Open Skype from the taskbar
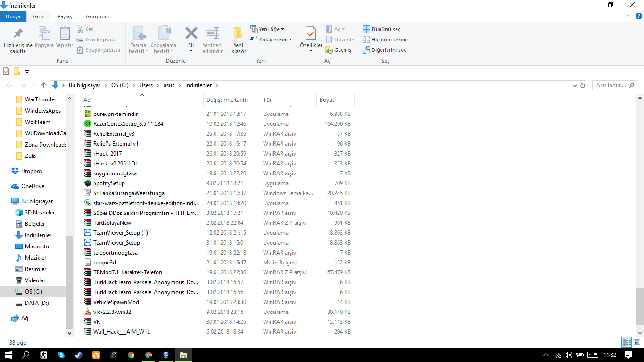This screenshot has height=362, width=644. (x=61, y=355)
